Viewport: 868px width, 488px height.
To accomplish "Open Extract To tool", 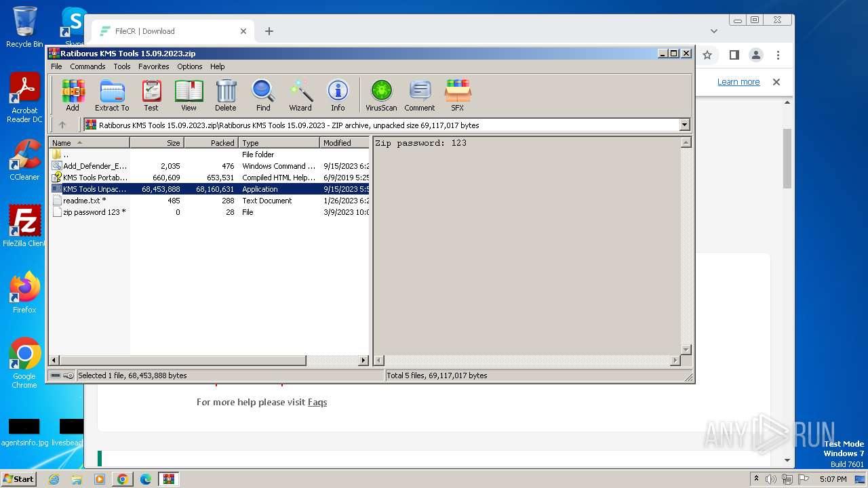I will 112,95.
